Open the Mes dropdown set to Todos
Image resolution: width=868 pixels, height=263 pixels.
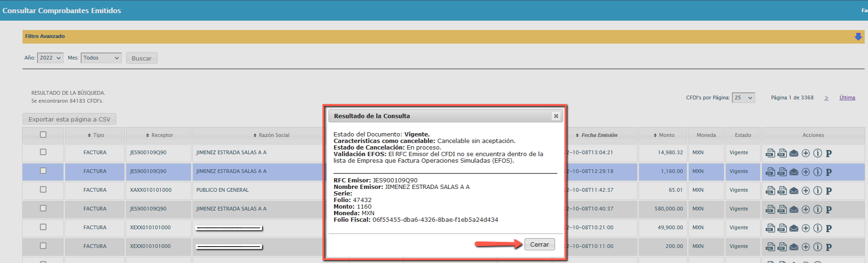101,58
